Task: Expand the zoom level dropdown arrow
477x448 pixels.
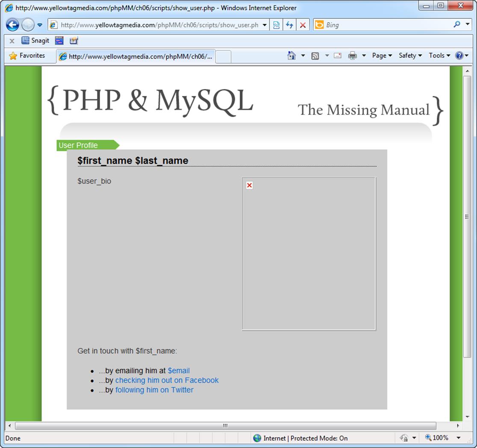Action: (x=459, y=438)
